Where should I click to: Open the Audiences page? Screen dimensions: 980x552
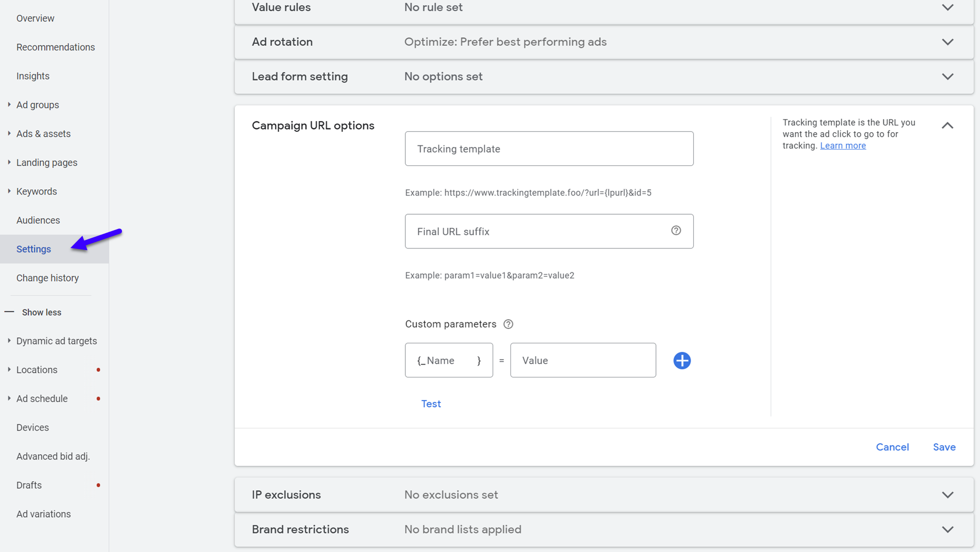coord(38,220)
